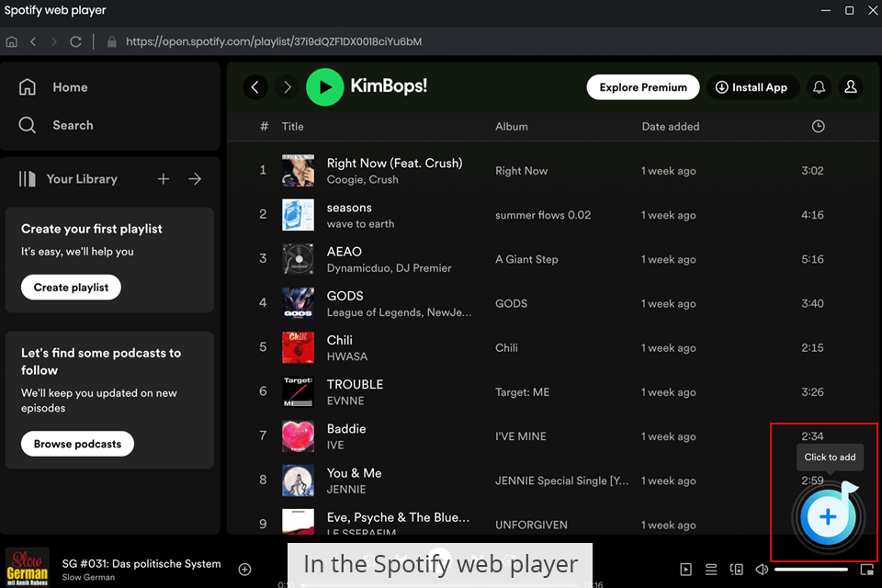Open Connect to a device icon
The height and width of the screenshot is (588, 882).
736,570
